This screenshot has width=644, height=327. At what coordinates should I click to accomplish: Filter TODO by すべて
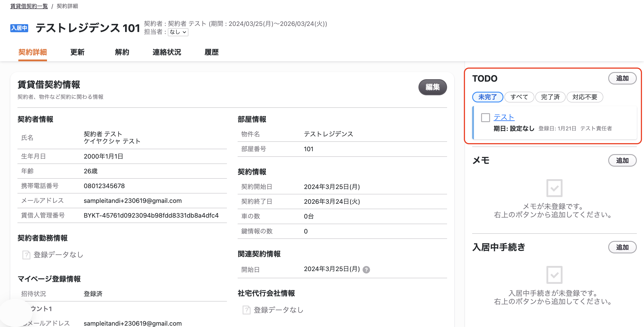tap(519, 97)
